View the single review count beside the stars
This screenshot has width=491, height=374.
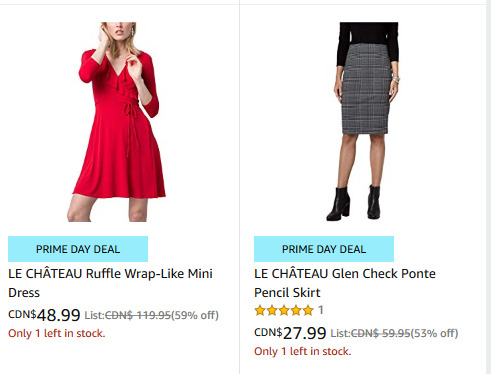pyautogui.click(x=321, y=310)
